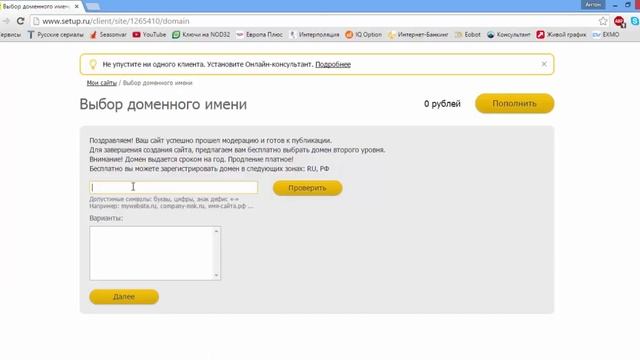This screenshot has width=640, height=360.
Task: Open the IQ Option bookmark
Action: 363,35
